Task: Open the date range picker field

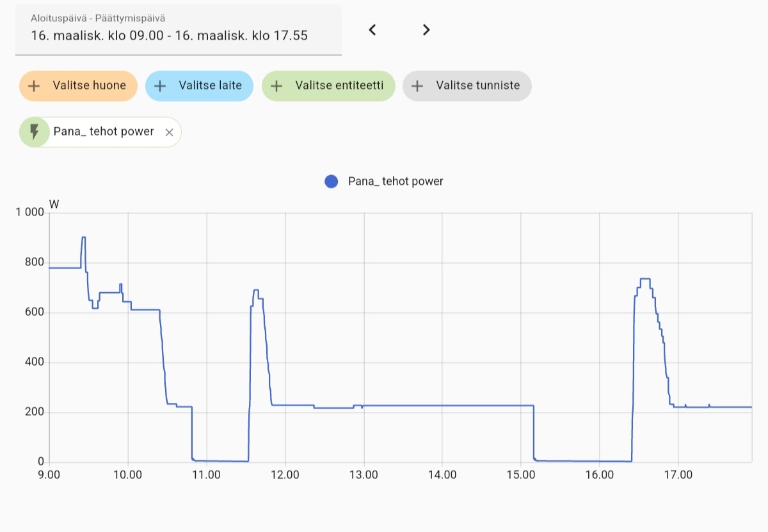Action: pyautogui.click(x=178, y=30)
